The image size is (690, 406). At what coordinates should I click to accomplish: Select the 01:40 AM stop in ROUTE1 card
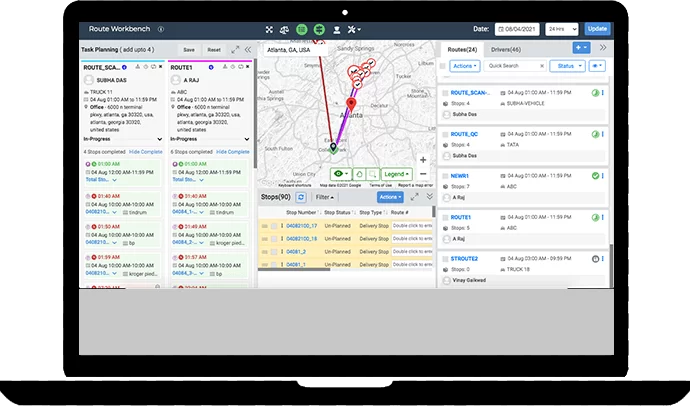tap(209, 204)
